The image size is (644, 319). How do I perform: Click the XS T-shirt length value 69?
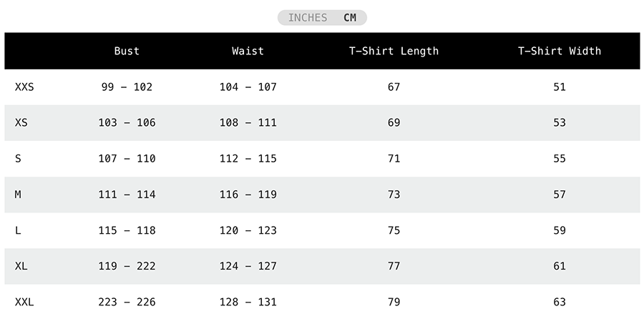tap(394, 123)
